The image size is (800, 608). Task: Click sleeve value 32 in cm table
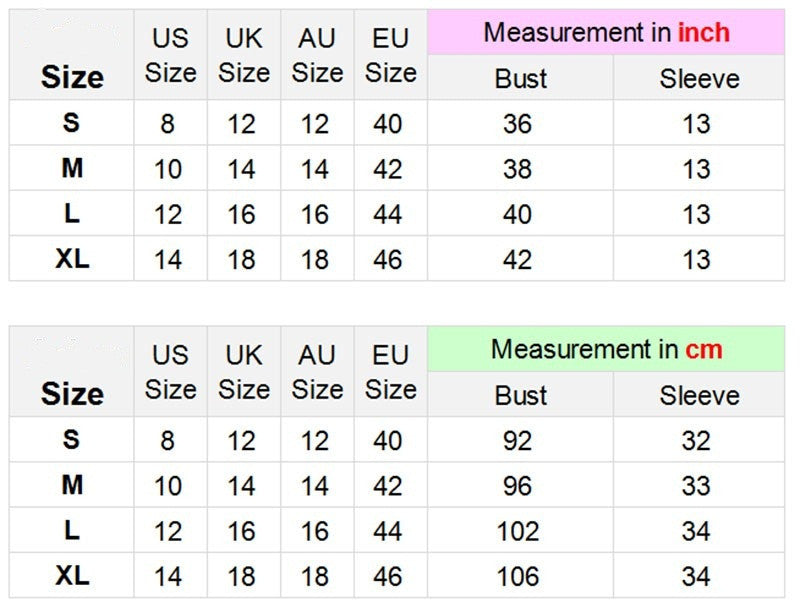(x=696, y=441)
